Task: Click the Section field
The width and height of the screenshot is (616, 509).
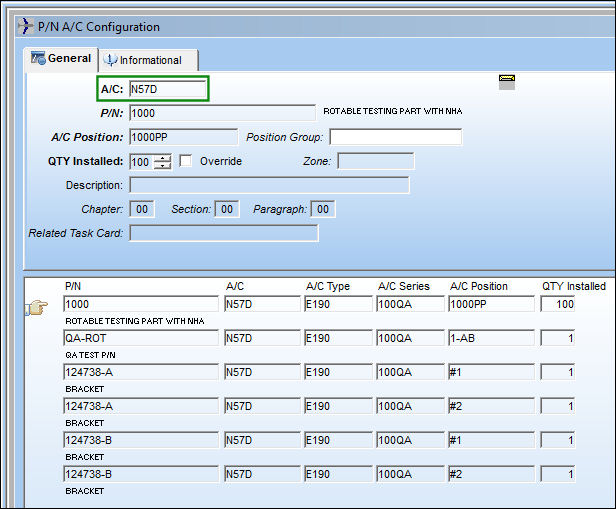Action: click(227, 209)
